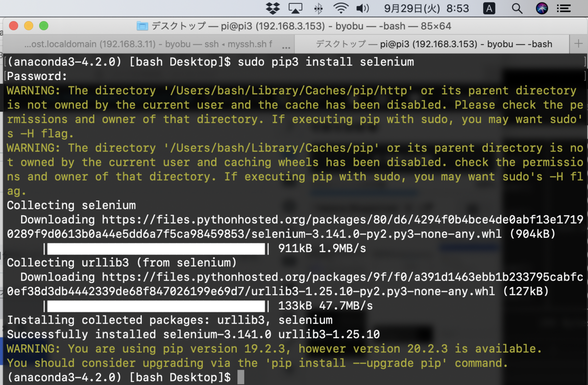Open the Screen Mirroring (AirPlay) icon

(294, 8)
